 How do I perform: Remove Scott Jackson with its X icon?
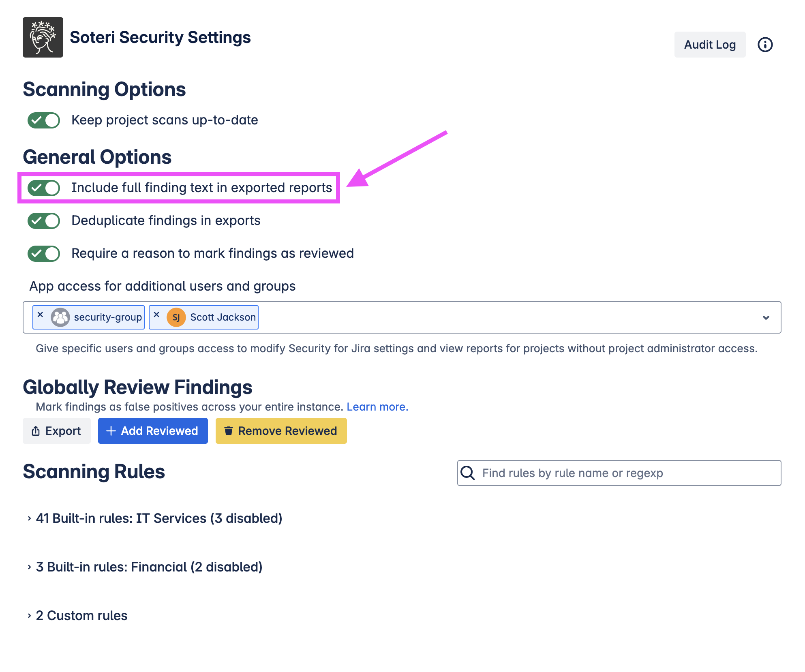pyautogui.click(x=156, y=315)
